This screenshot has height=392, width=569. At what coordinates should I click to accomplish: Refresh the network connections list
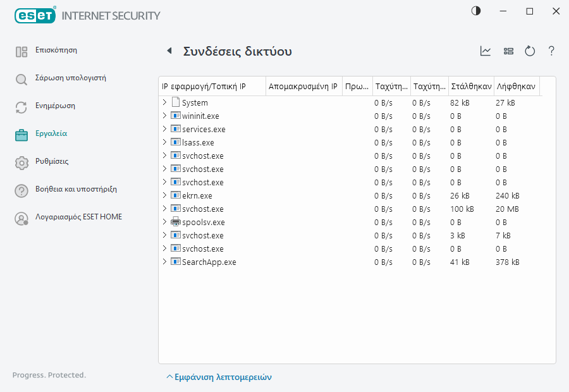[x=530, y=51]
